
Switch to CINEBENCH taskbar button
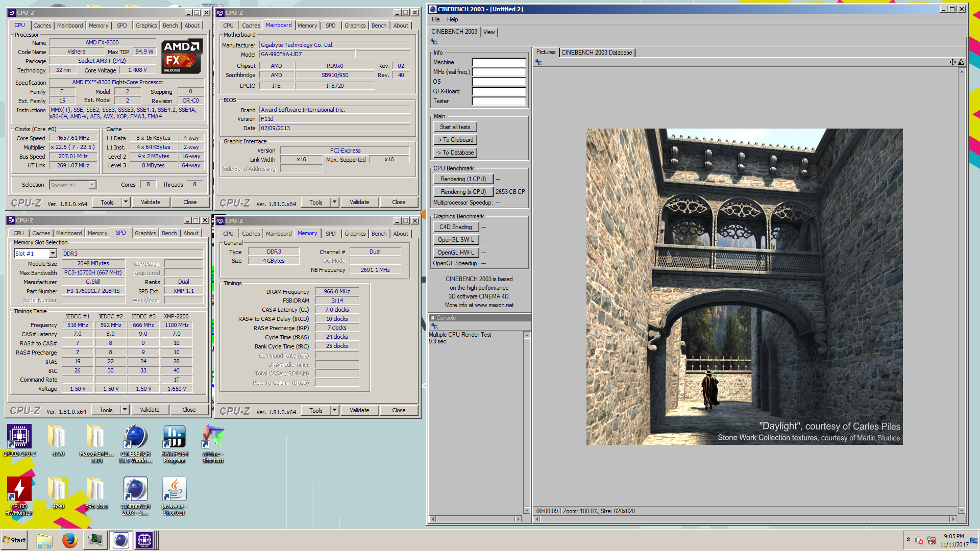coord(120,540)
